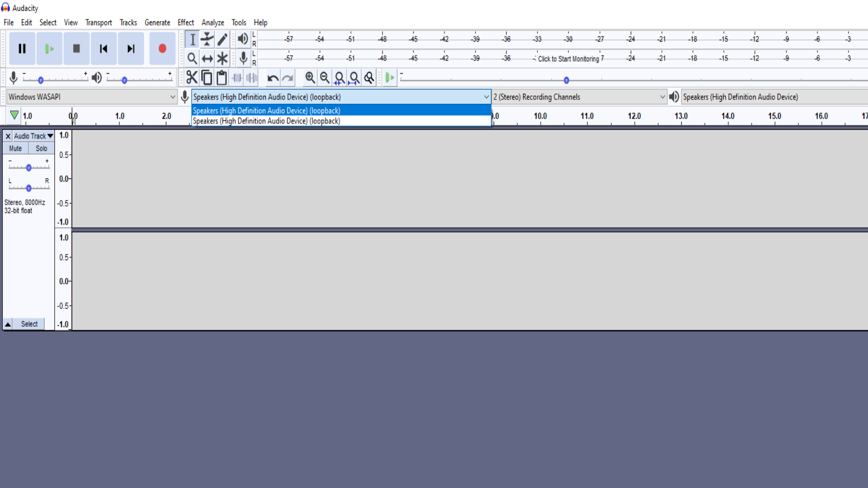868x488 pixels.
Task: Open the Audio Track name dropdown menu
Action: 33,136
